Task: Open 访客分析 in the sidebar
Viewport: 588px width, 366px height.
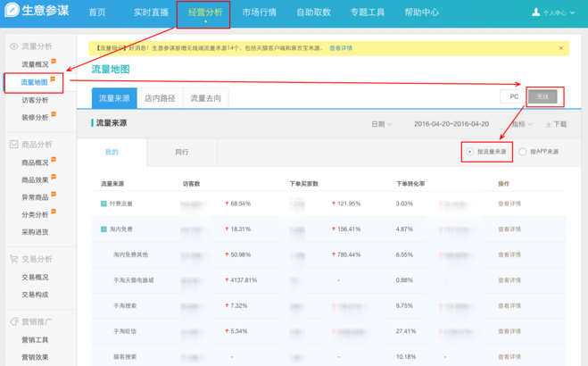Action: coord(35,100)
